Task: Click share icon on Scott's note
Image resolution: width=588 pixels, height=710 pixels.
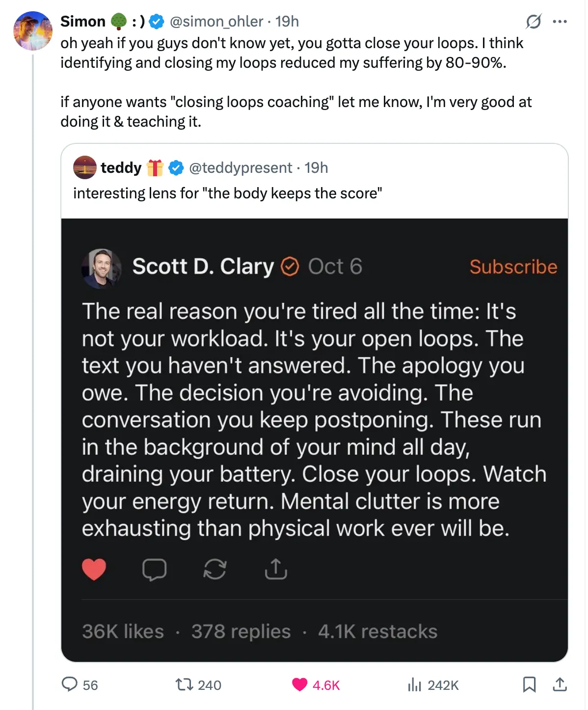Action: point(276,570)
